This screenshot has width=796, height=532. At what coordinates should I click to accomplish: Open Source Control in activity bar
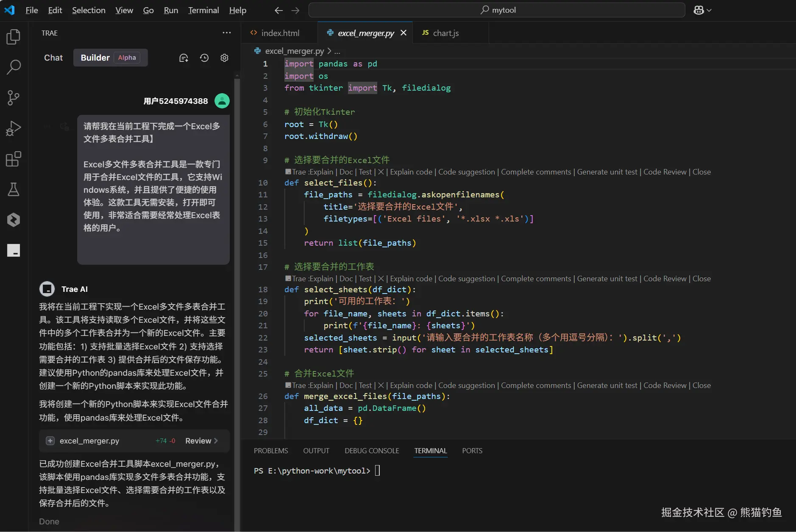14,98
